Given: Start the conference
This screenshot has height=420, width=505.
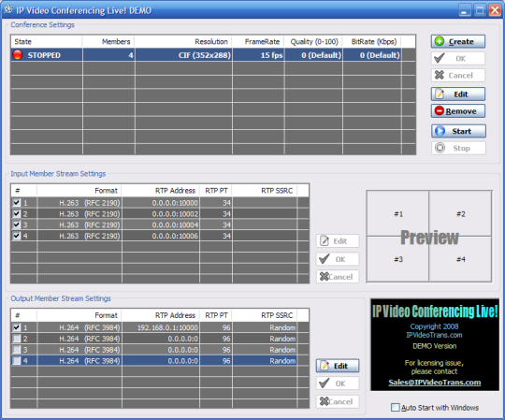Looking at the screenshot, I should (458, 131).
